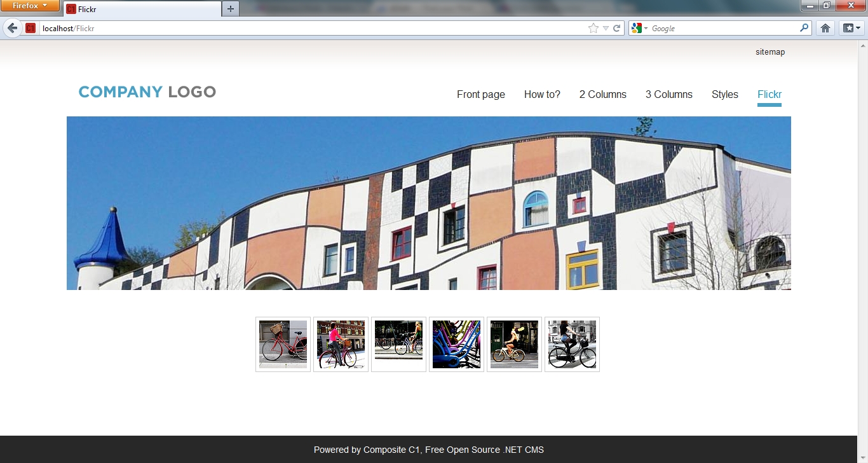
Task: Click the sitemap link
Action: 770,52
